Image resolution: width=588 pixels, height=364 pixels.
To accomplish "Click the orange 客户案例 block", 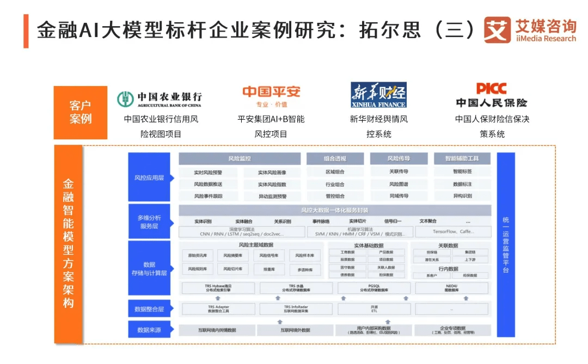I will [81, 112].
